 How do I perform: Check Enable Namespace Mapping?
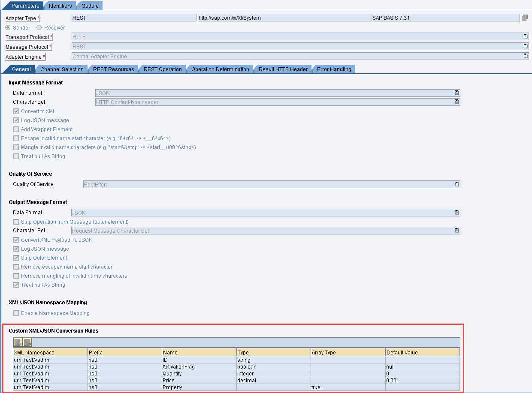click(x=16, y=313)
